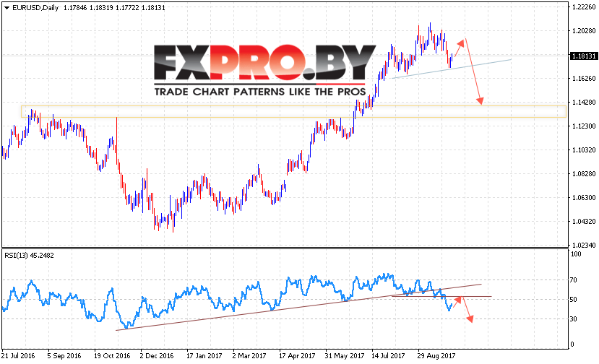The height and width of the screenshot is (364, 599).
Task: Select the RSI scale value 100
Action: (x=576, y=254)
